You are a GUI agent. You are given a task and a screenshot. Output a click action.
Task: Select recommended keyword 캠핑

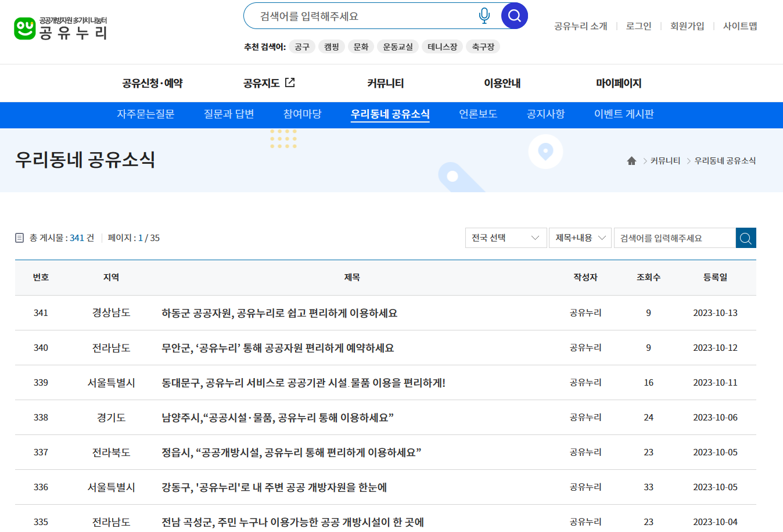click(x=332, y=46)
